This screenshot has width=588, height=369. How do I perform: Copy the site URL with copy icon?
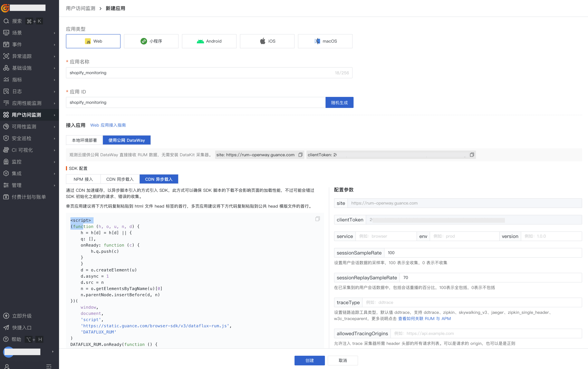point(300,155)
